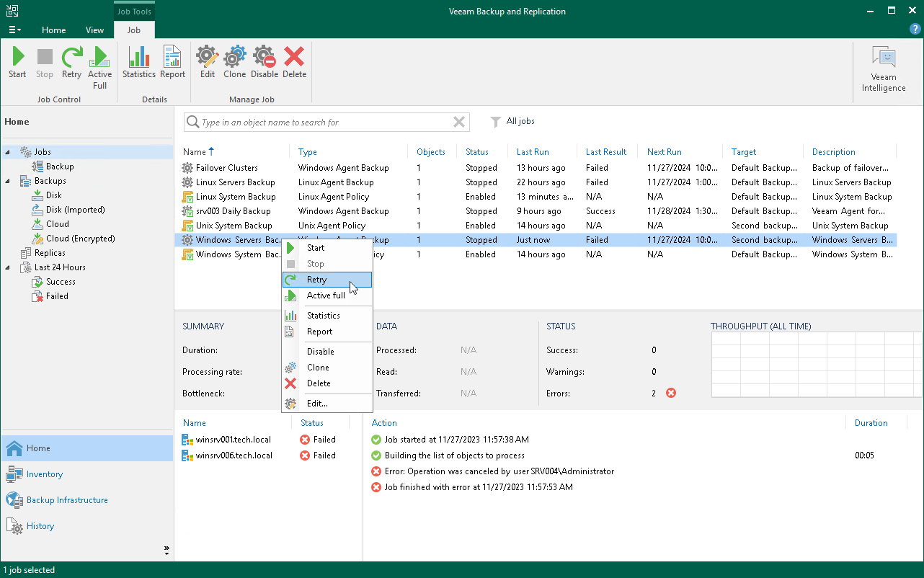
Task: Open the History navigation view
Action: pos(87,526)
